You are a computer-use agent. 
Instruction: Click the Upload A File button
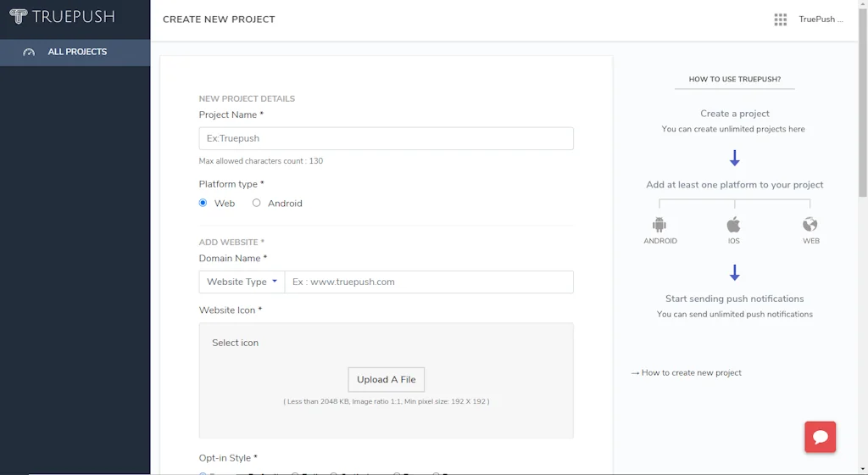coord(387,380)
